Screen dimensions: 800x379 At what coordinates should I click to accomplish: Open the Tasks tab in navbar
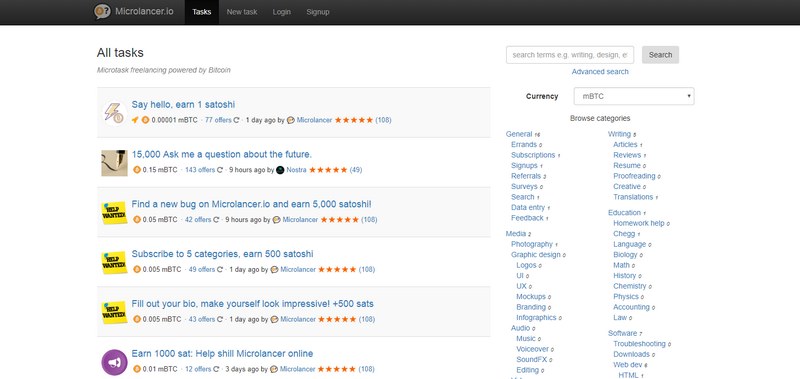(x=202, y=12)
